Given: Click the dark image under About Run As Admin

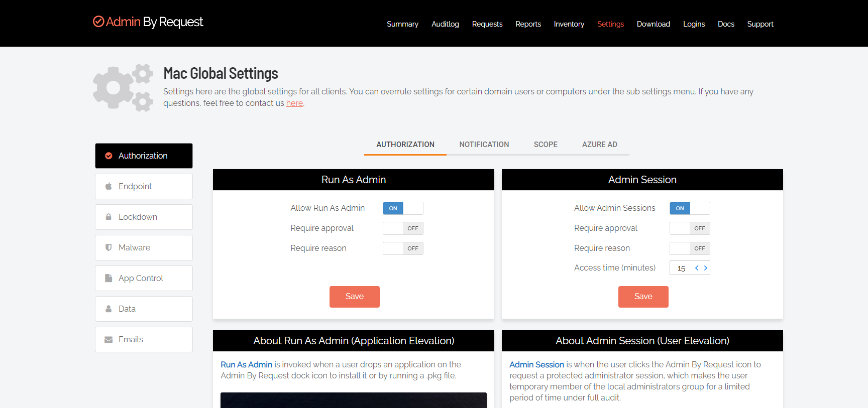Looking at the screenshot, I should pyautogui.click(x=354, y=400).
